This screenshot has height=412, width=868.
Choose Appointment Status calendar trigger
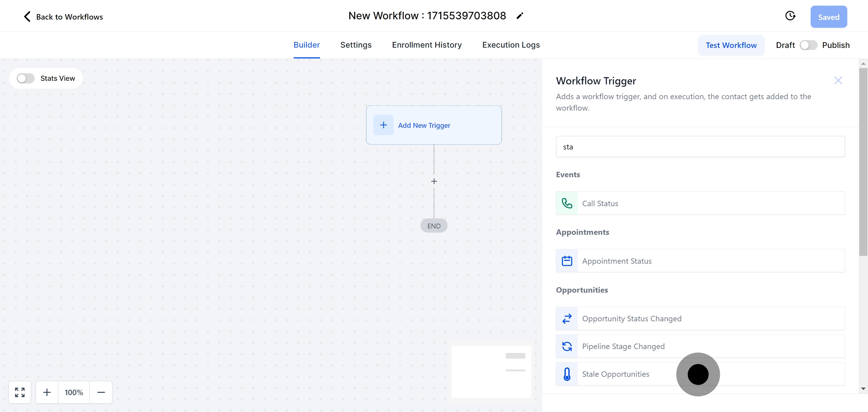tap(700, 261)
